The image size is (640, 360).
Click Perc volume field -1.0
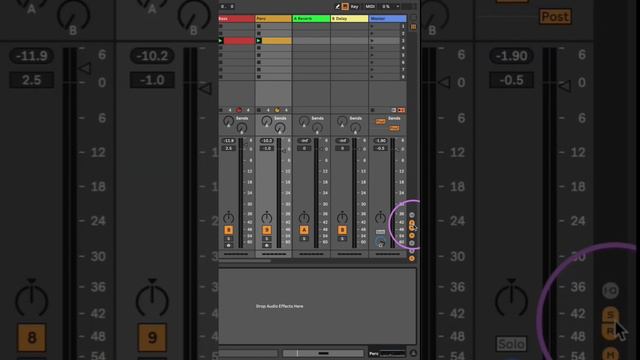point(267,148)
